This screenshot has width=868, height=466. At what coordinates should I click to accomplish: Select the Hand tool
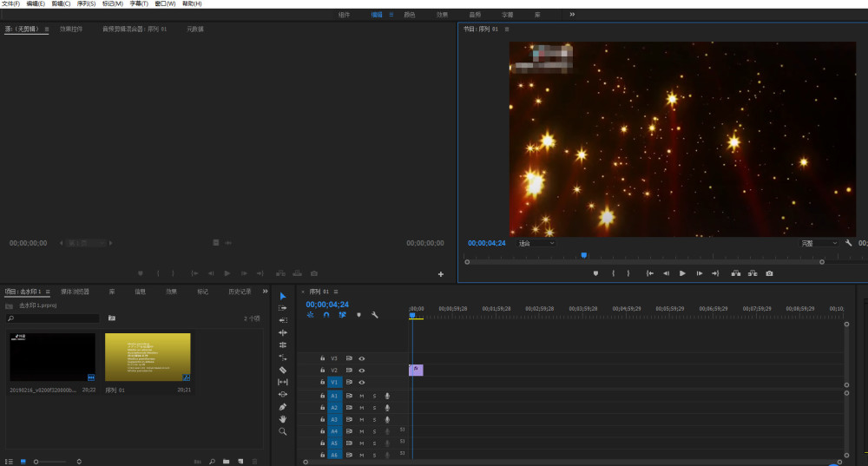(283, 419)
